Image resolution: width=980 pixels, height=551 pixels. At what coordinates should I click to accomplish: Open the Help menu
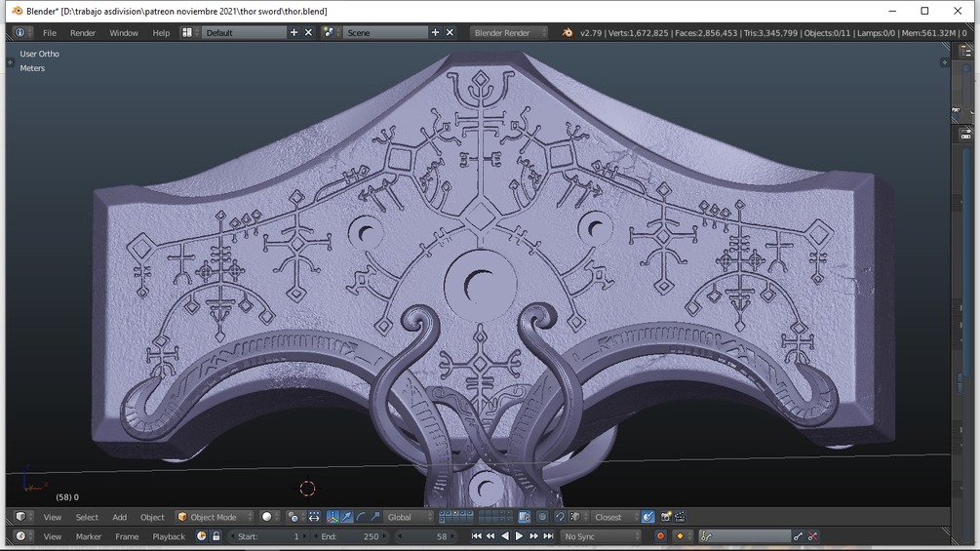click(161, 32)
